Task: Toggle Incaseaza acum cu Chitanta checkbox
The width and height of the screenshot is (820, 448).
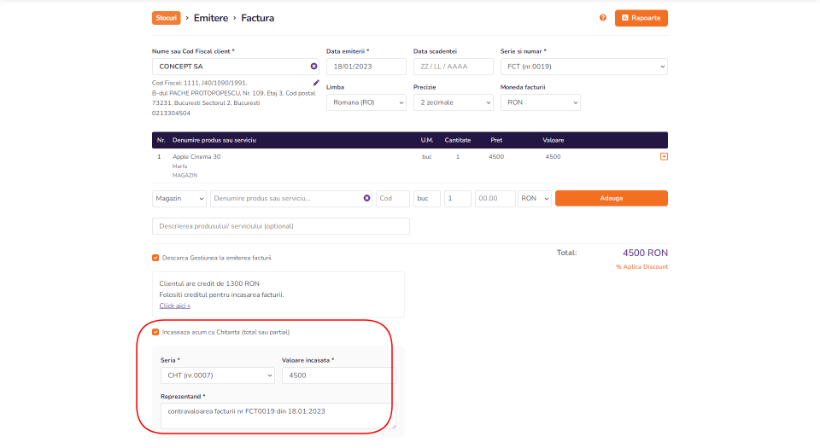Action: [x=155, y=332]
